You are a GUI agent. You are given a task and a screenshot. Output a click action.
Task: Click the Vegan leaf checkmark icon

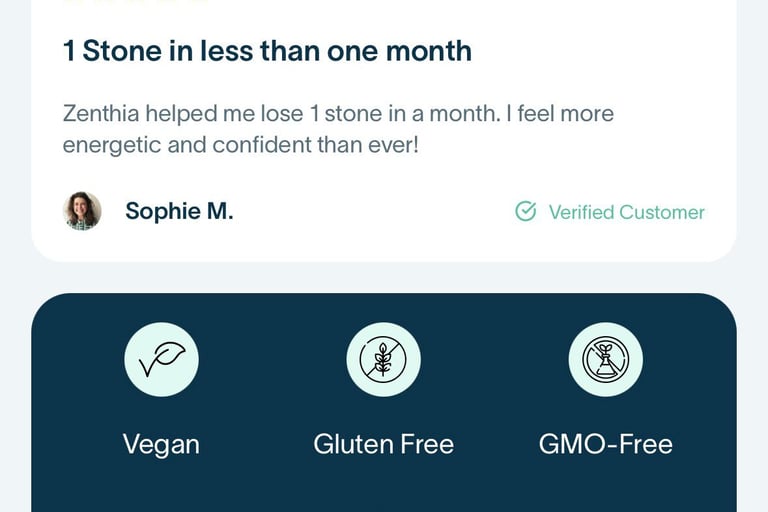click(x=162, y=359)
